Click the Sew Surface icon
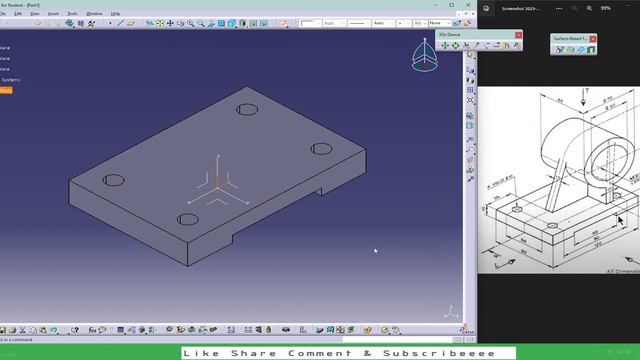 [x=591, y=50]
